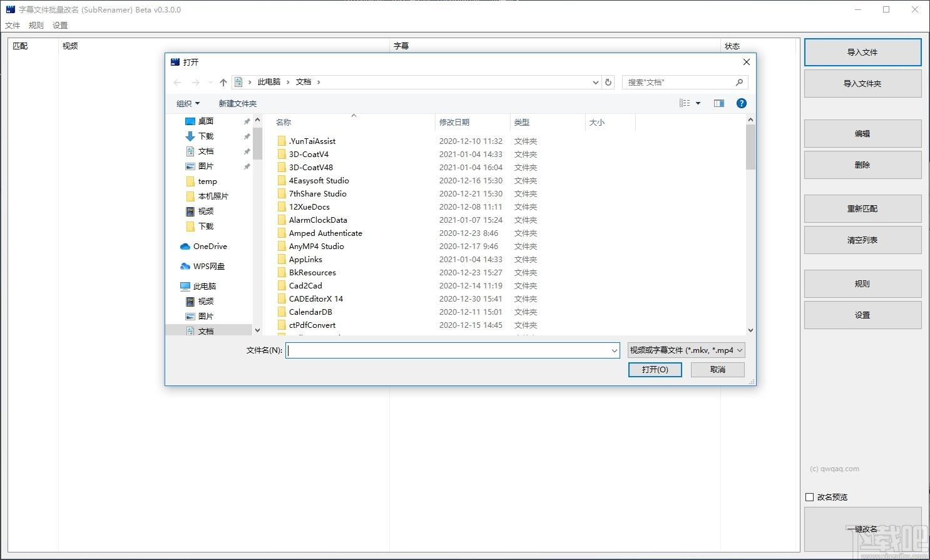The width and height of the screenshot is (930, 560).
Task: Click file list vertical scrollbar thumb
Action: click(x=750, y=147)
